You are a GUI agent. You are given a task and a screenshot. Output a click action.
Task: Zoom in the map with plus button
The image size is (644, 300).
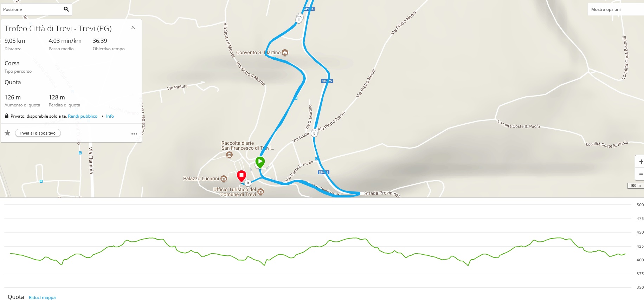tap(640, 162)
